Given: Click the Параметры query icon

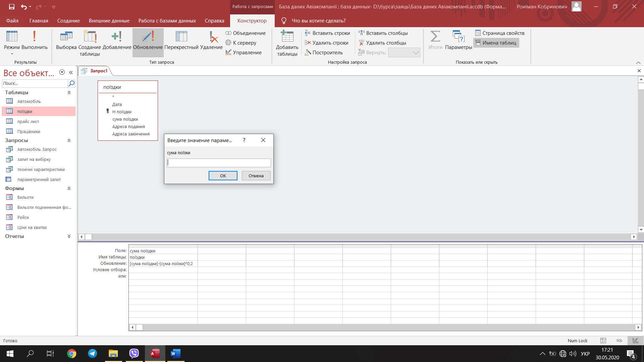Looking at the screenshot, I should point(458,40).
